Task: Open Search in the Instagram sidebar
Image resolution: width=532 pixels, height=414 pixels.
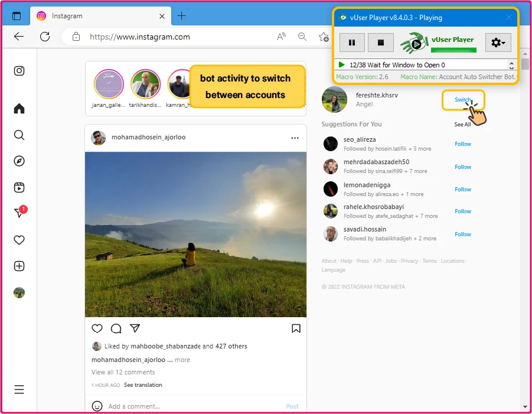Action: 19,135
